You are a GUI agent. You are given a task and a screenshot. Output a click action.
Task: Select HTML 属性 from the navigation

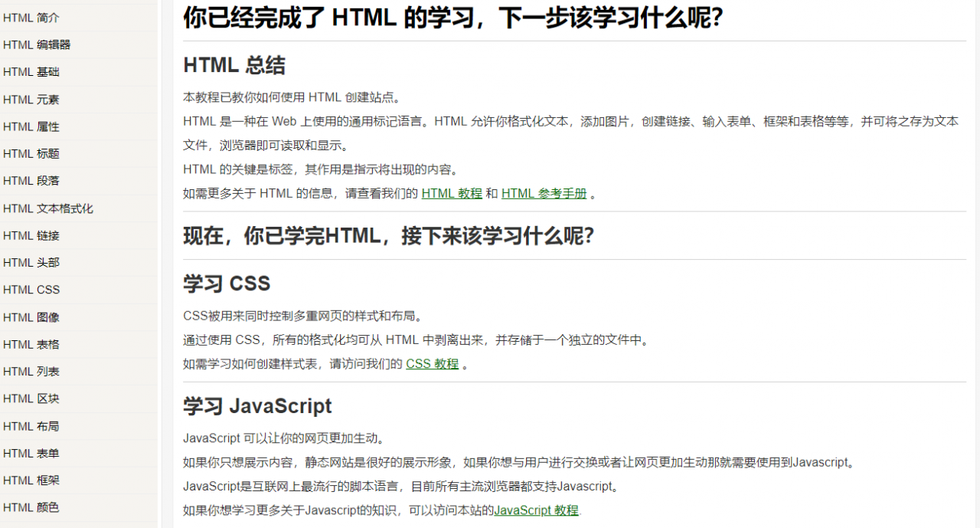point(31,126)
